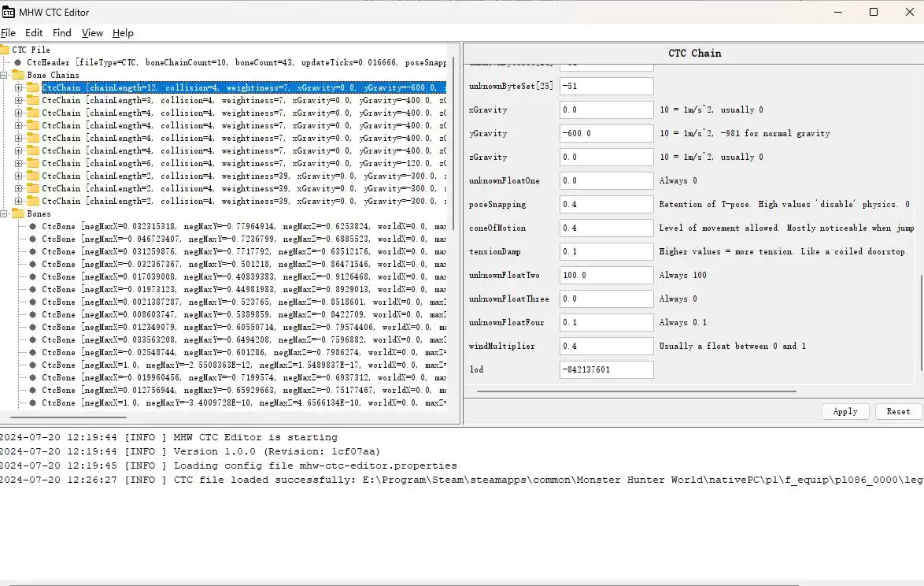Collapse the Bones tree node

point(3,213)
